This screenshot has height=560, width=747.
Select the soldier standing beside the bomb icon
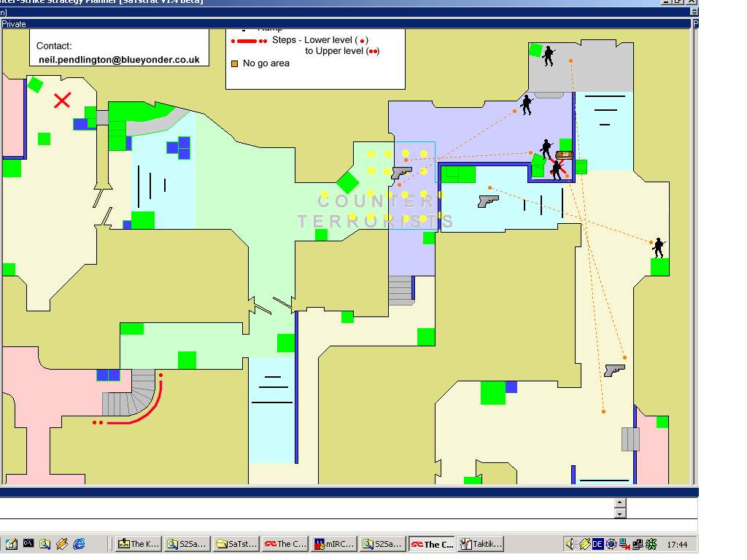point(546,149)
